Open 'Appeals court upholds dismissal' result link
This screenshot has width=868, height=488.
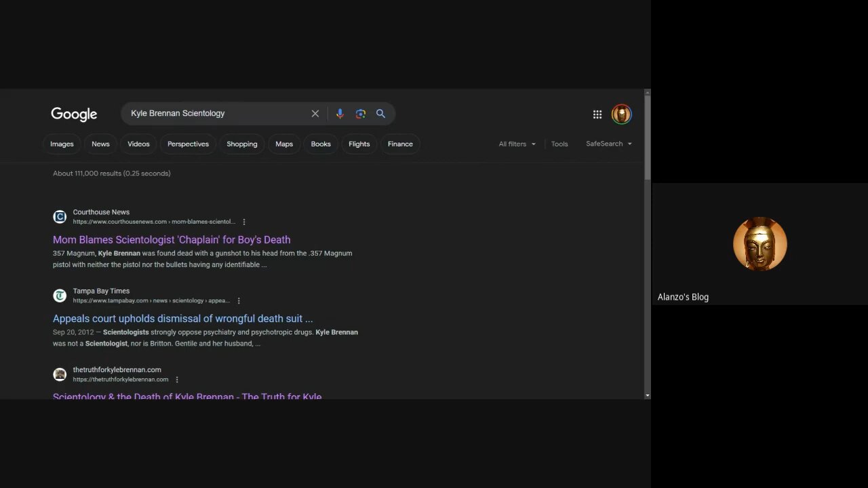[x=183, y=319]
